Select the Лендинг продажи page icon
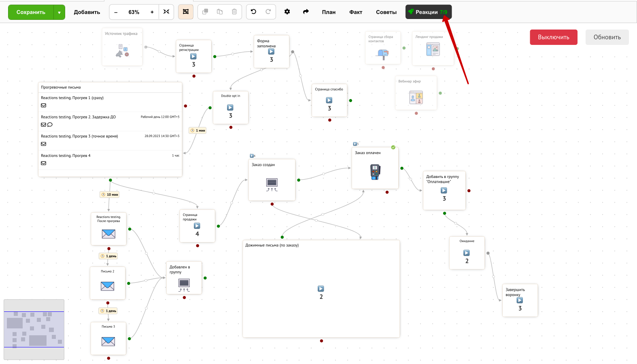Screen dimensions: 637x364 (433, 49)
